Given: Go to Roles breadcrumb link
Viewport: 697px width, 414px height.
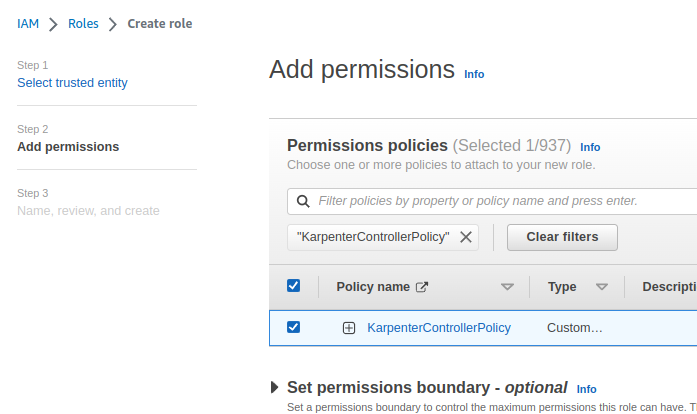Looking at the screenshot, I should point(83,23).
